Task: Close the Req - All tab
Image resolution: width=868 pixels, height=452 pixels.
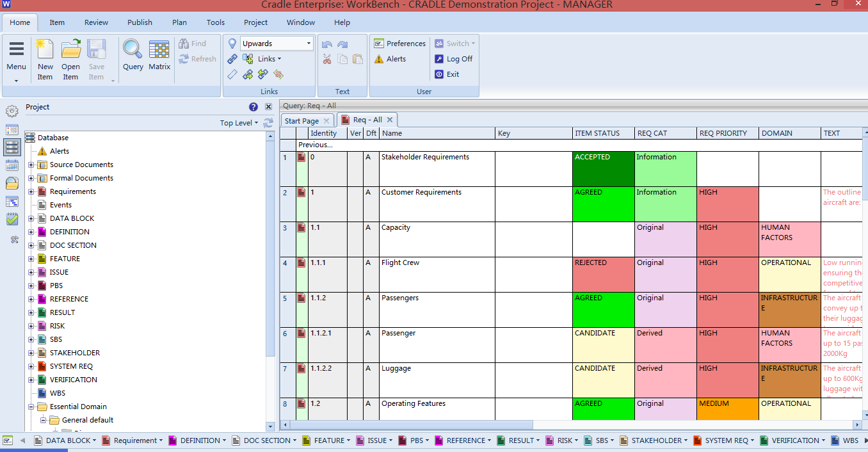Action: (x=390, y=120)
